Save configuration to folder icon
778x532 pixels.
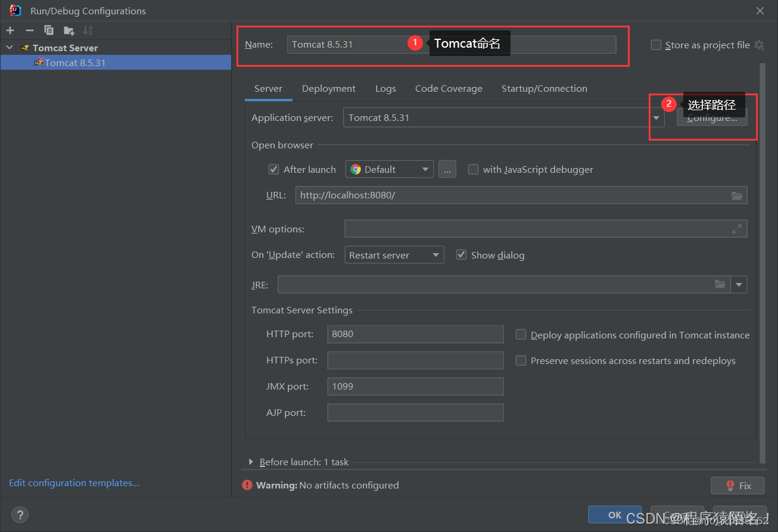pyautogui.click(x=69, y=30)
